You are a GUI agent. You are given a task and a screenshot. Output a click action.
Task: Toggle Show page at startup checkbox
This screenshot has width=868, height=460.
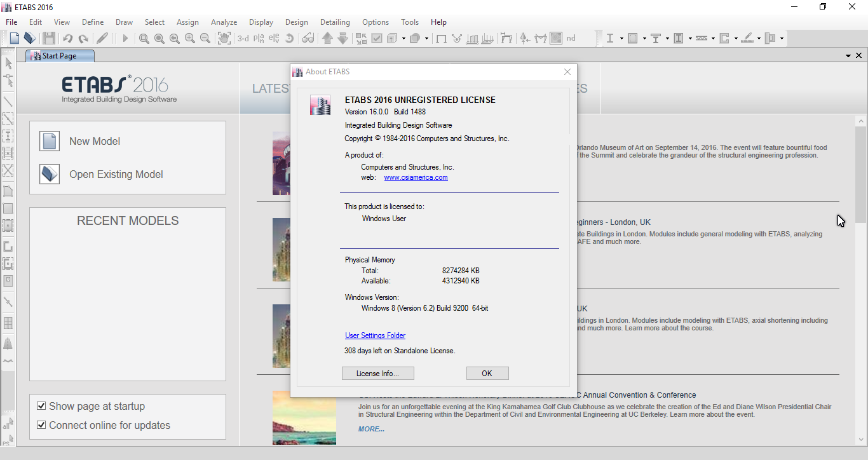[41, 406]
